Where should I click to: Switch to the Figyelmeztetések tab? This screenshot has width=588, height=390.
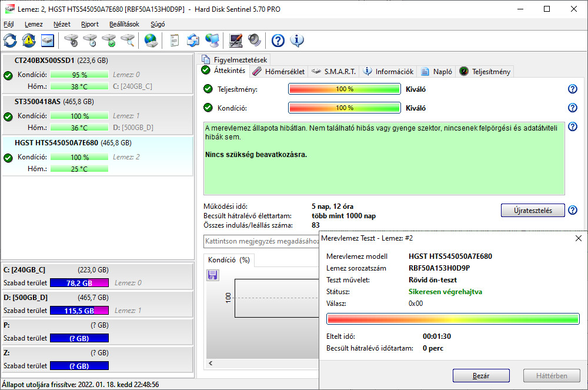235,59
